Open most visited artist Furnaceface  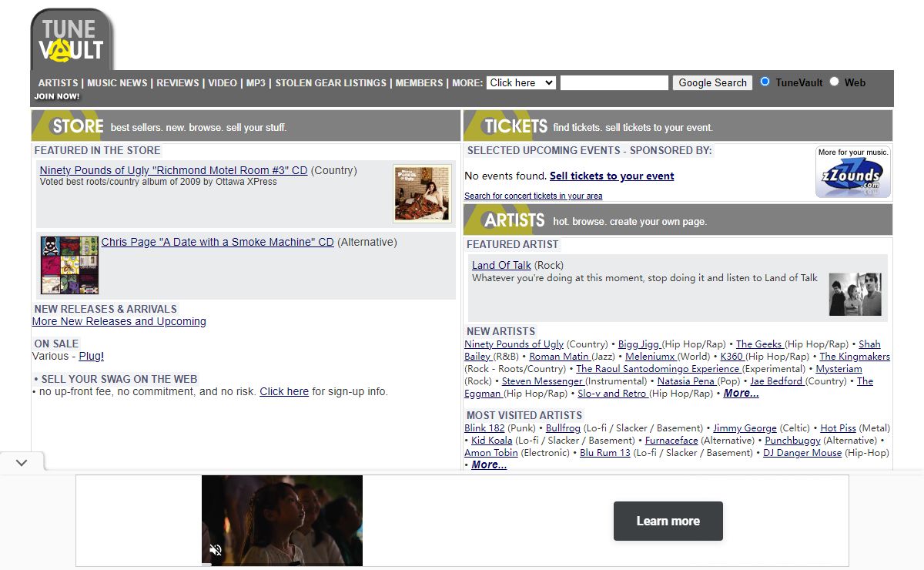tap(671, 441)
